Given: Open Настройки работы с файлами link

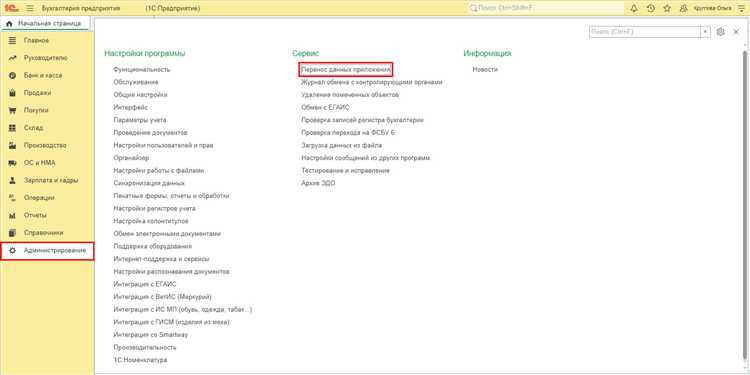Looking at the screenshot, I should tap(159, 170).
